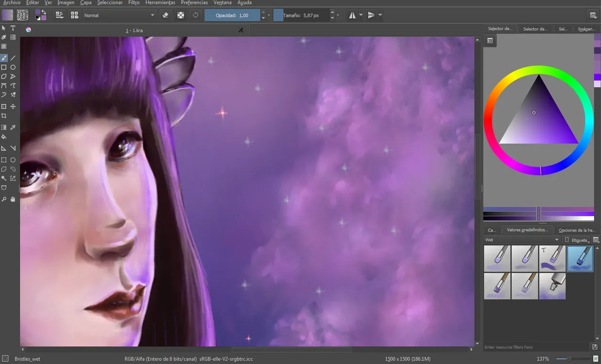Select the Bezier curve tool
The height and width of the screenshot is (364, 602).
tap(4, 85)
